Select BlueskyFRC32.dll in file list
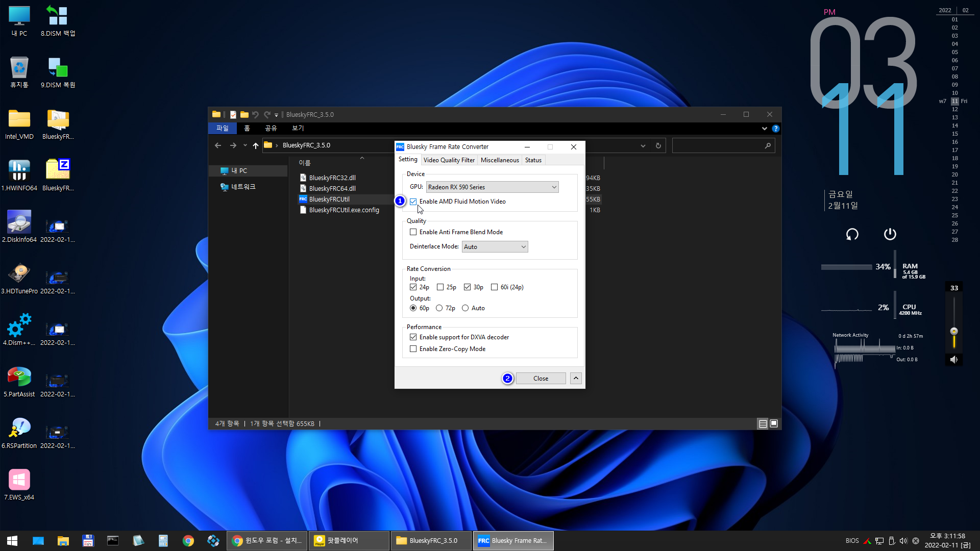 (x=332, y=178)
